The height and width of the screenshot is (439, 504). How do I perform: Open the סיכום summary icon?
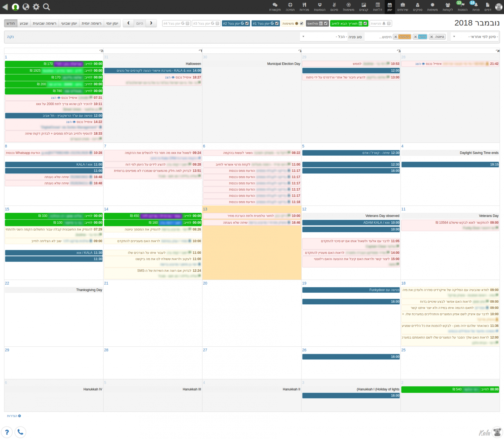pyautogui.click(x=334, y=7)
